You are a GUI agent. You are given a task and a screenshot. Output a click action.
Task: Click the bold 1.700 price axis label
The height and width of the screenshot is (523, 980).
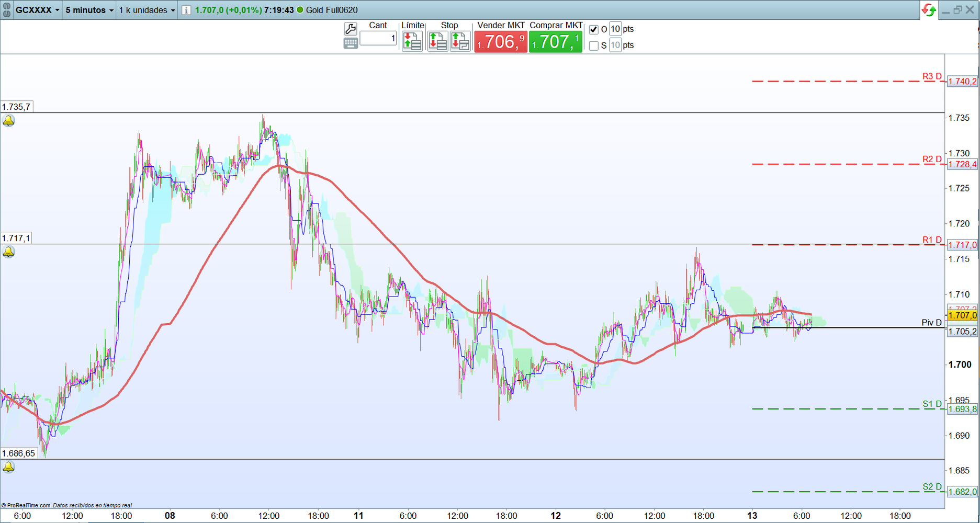click(x=960, y=365)
